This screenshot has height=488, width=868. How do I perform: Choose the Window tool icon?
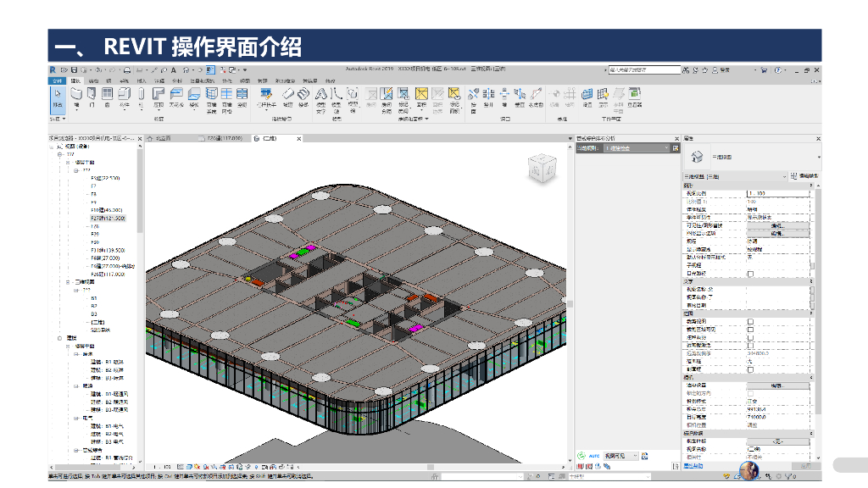[x=108, y=97]
